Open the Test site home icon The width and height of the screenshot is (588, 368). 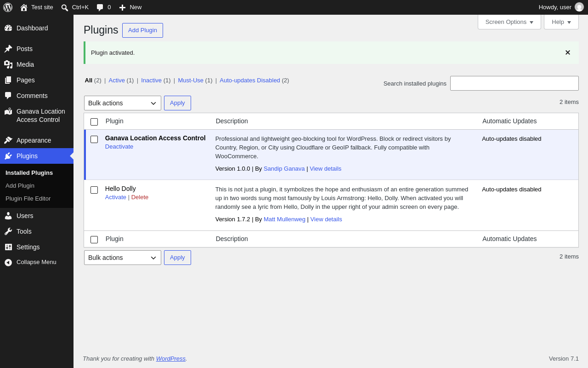pos(24,7)
